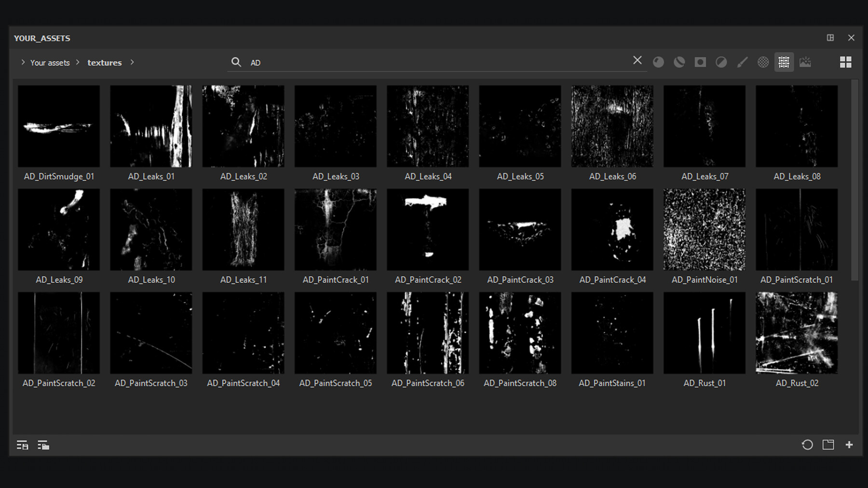Expand the Your assets breadcrumb arrow
Screen dimensions: 868x488
(x=22, y=62)
